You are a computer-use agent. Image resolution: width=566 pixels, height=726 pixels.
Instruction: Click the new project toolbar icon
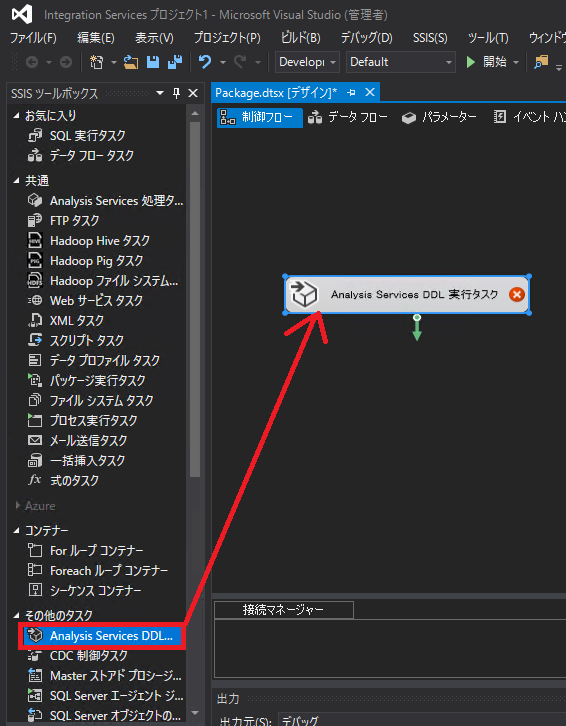[96, 62]
